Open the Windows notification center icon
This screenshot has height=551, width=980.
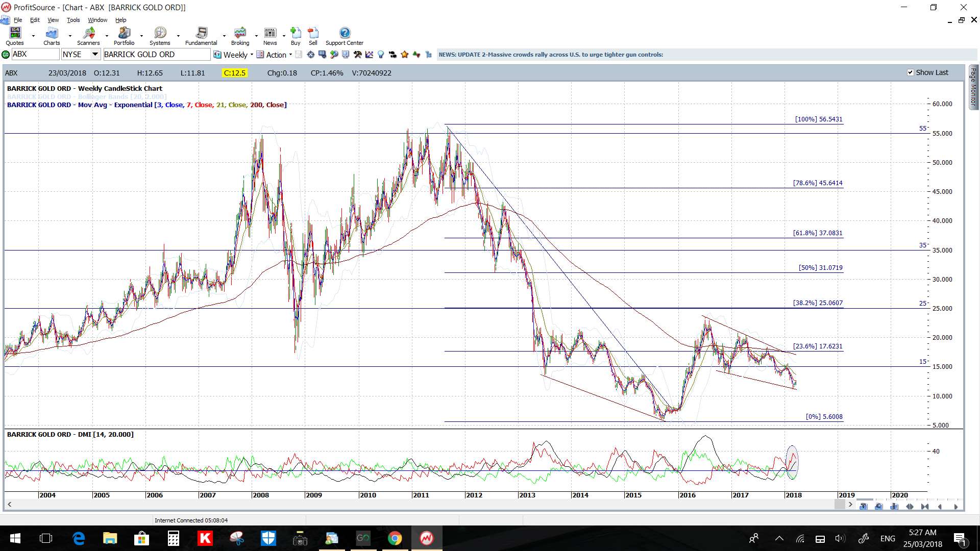960,538
